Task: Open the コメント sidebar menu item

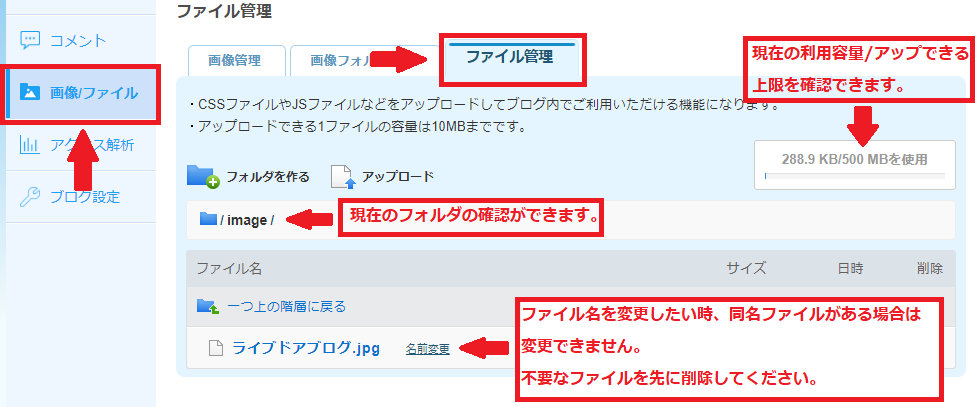Action: [77, 41]
